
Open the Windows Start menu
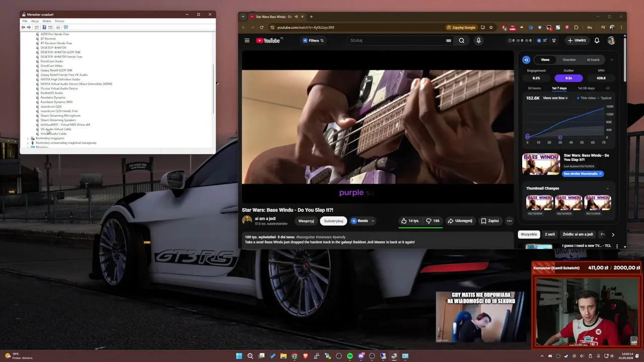coord(239,356)
